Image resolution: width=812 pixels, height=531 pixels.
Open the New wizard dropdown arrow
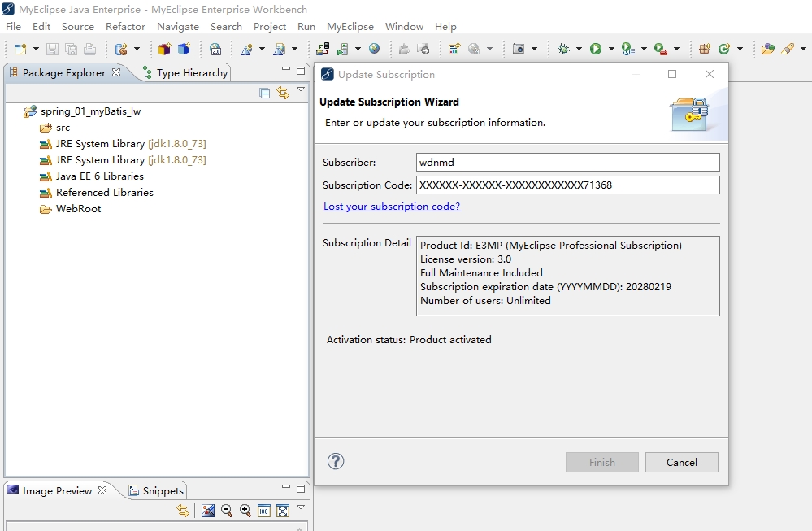tap(36, 50)
